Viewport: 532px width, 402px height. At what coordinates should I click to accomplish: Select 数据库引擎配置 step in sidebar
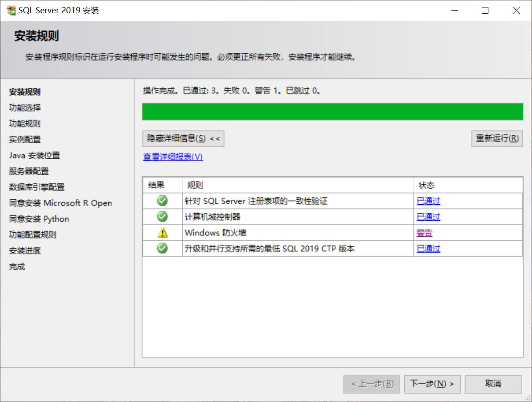click(37, 187)
